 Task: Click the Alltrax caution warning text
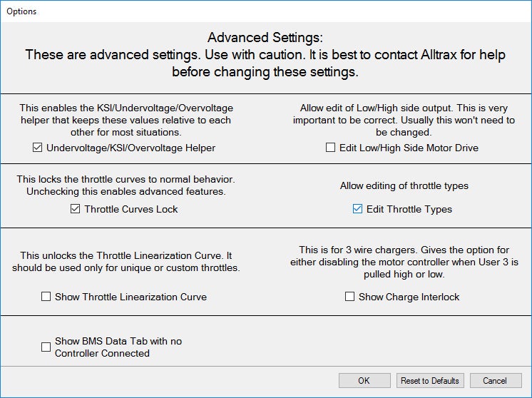[265, 63]
